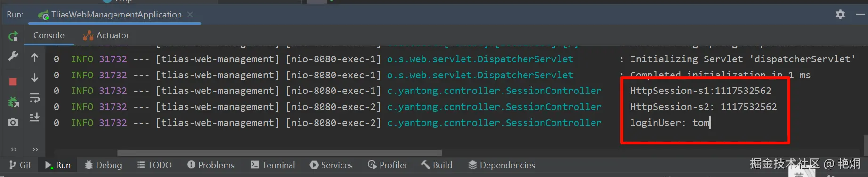Jump up the stack trace arrow
Screen dimensions: 868x177
(35, 58)
